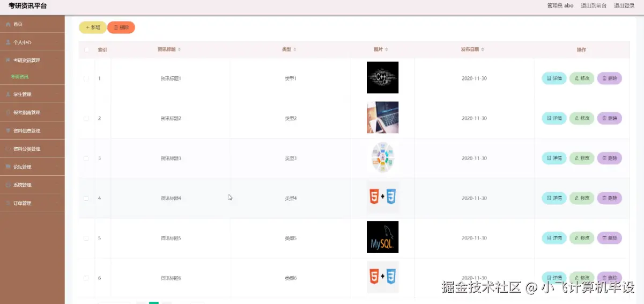Toggle the select-all checkbox in table header

pyautogui.click(x=86, y=49)
